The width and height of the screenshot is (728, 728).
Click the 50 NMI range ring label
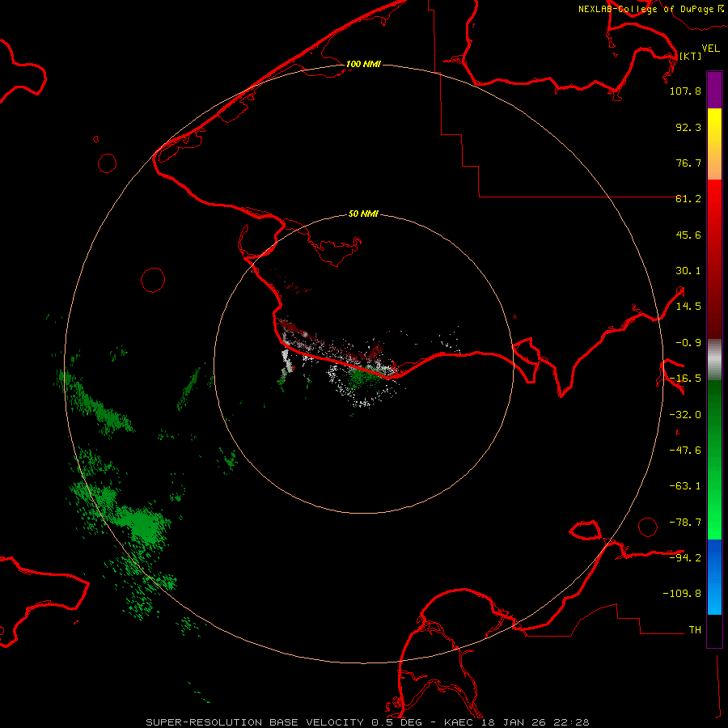coord(363,214)
